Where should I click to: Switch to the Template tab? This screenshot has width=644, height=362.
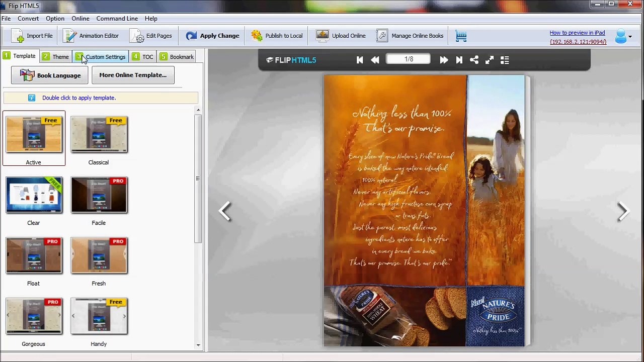coord(19,56)
